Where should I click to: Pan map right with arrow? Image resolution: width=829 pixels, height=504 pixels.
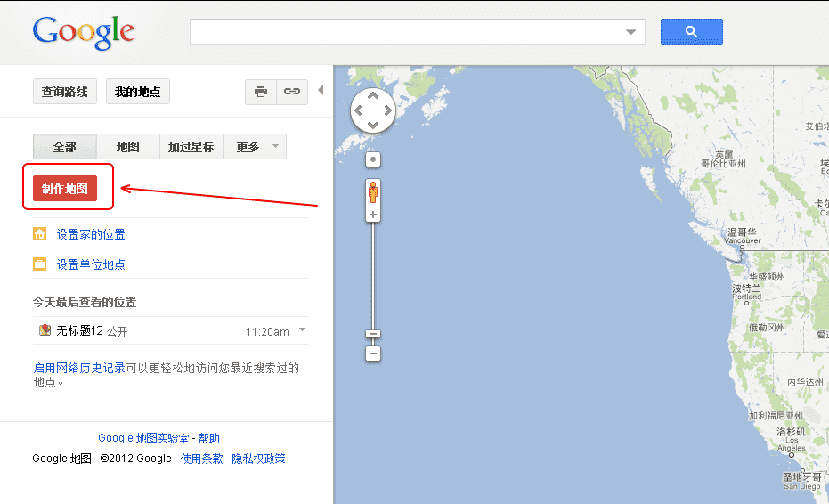(x=388, y=110)
